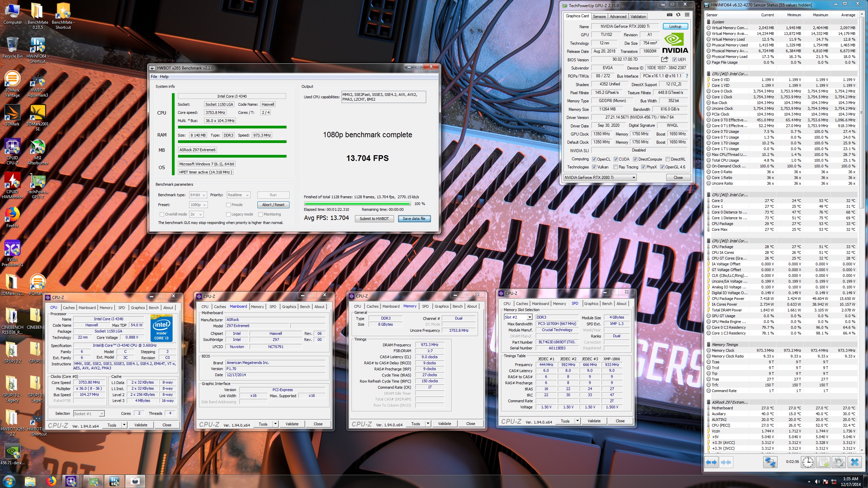Open the Recycle Bin
The height and width of the screenshot is (488, 868).
[x=12, y=47]
